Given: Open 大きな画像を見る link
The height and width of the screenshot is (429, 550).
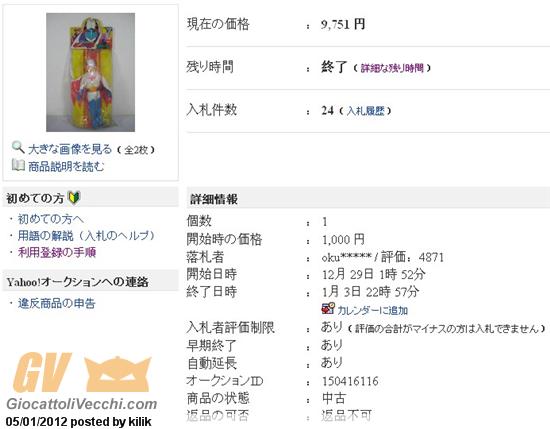Looking at the screenshot, I should click(70, 149).
